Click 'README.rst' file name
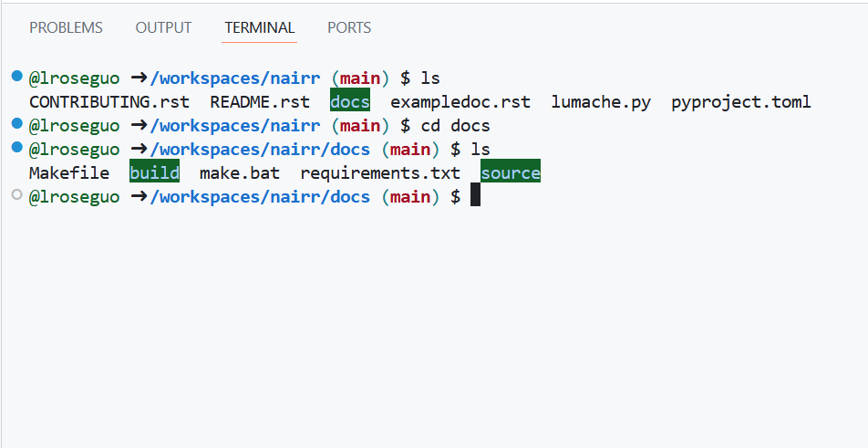Screen dimensions: 868x448 (x=260, y=102)
